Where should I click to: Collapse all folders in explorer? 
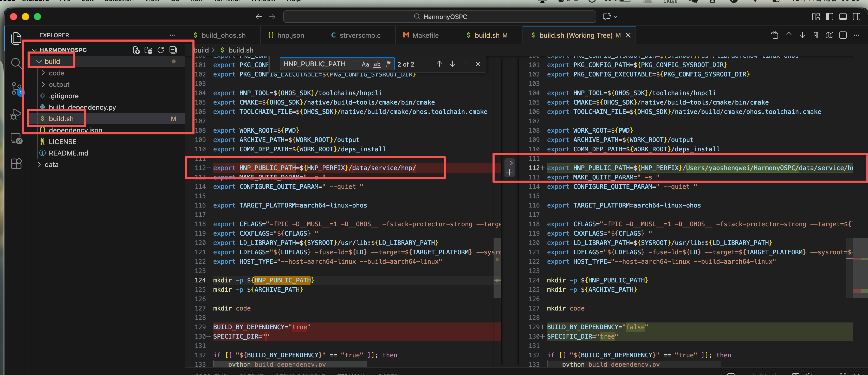coord(173,50)
